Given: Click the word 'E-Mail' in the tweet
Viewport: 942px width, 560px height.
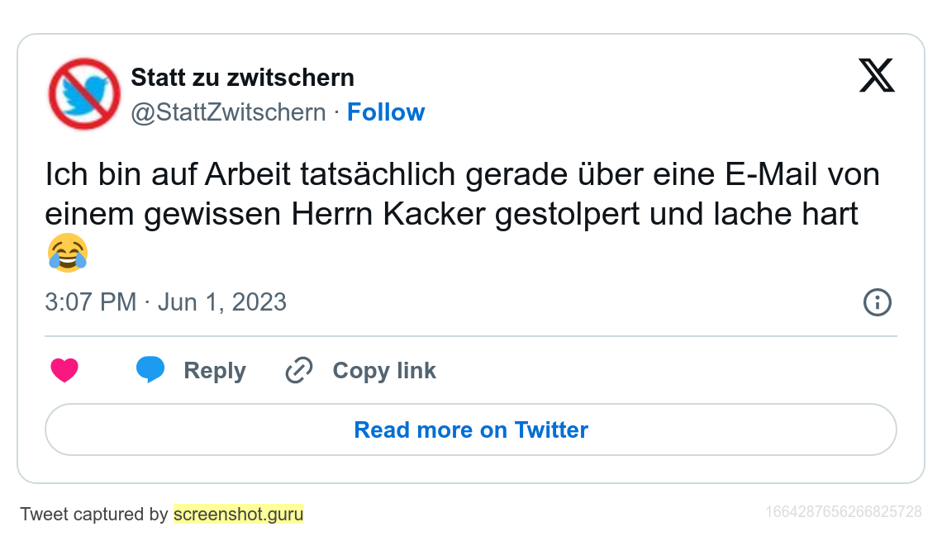Looking at the screenshot, I should (773, 175).
